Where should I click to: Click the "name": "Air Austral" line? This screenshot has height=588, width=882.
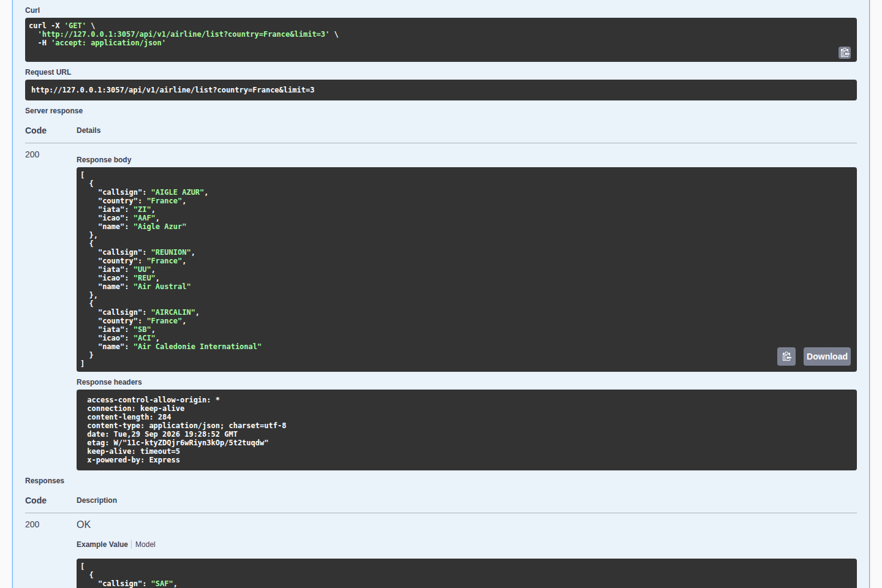pos(145,287)
